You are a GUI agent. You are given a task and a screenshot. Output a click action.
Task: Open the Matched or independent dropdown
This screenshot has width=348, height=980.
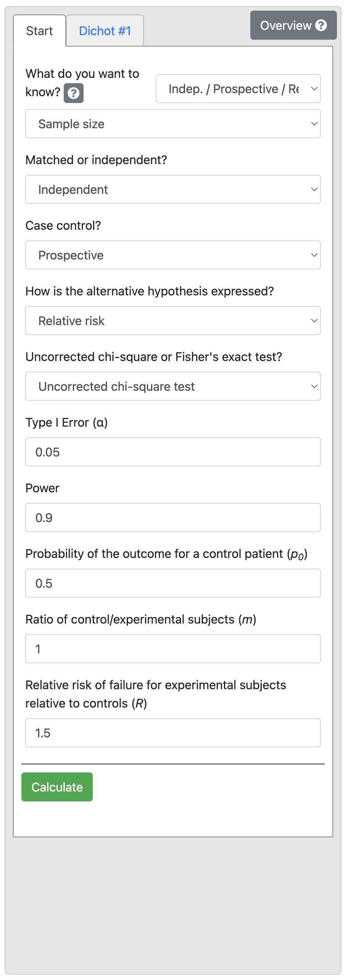point(172,190)
